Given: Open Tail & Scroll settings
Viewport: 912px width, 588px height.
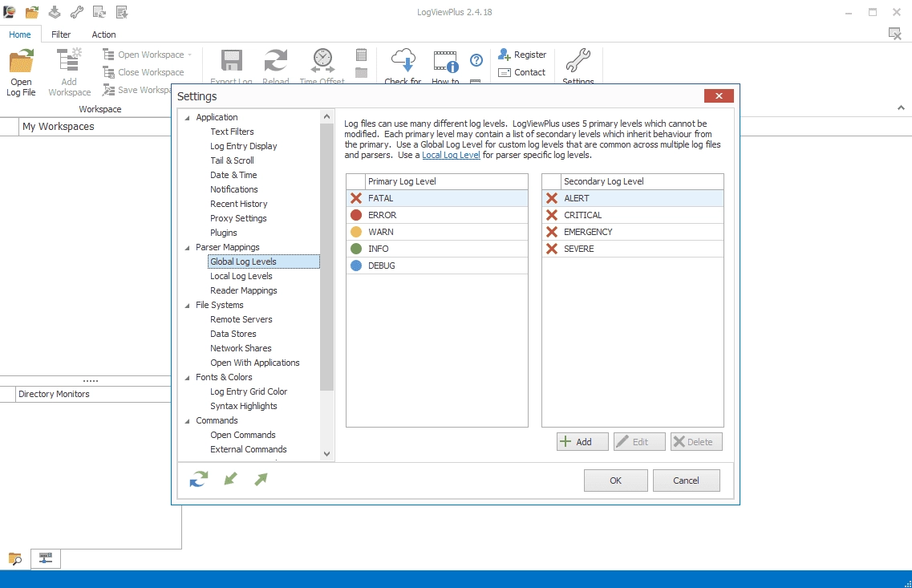Looking at the screenshot, I should [232, 160].
